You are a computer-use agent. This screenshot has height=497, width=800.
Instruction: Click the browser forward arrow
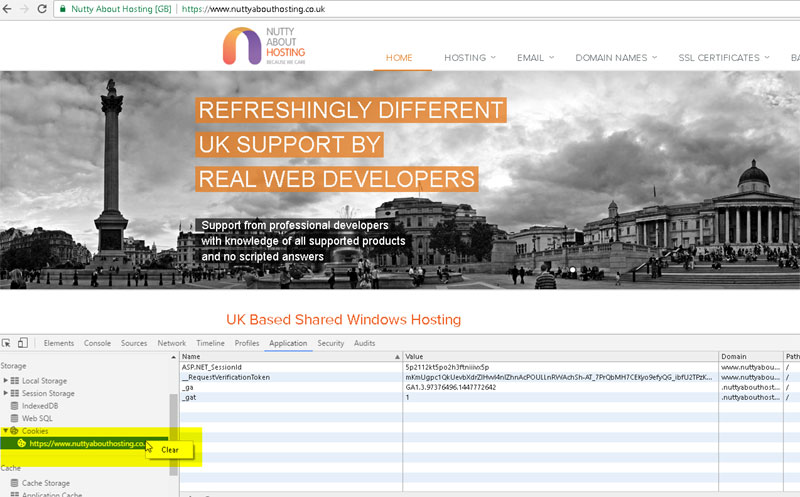(x=25, y=10)
